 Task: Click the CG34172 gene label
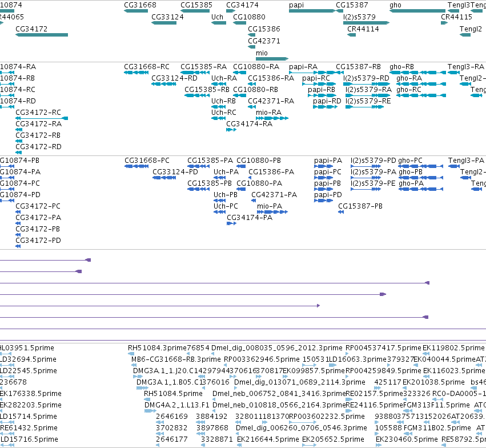pyautogui.click(x=31, y=29)
